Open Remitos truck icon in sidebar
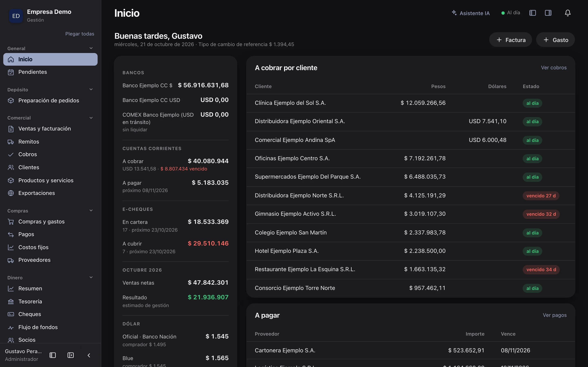 pos(11,142)
